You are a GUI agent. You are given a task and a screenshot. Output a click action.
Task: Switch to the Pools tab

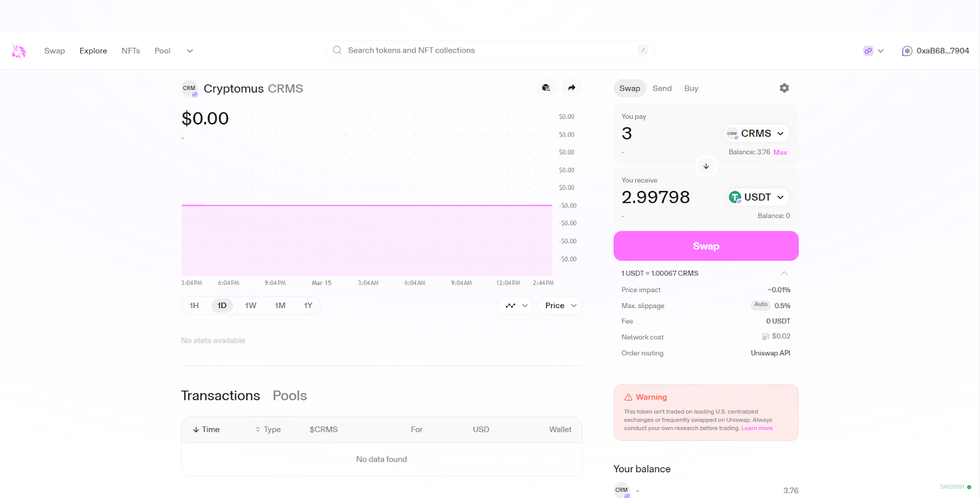pyautogui.click(x=290, y=396)
